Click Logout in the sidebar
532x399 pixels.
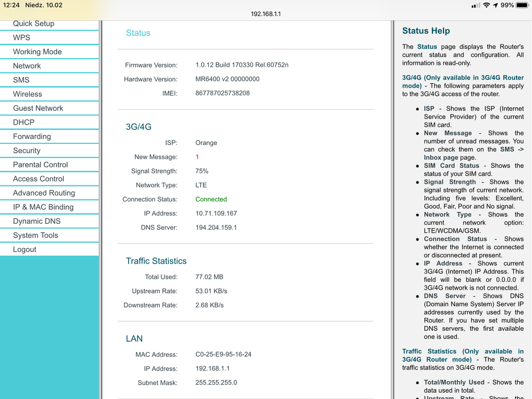pos(25,249)
